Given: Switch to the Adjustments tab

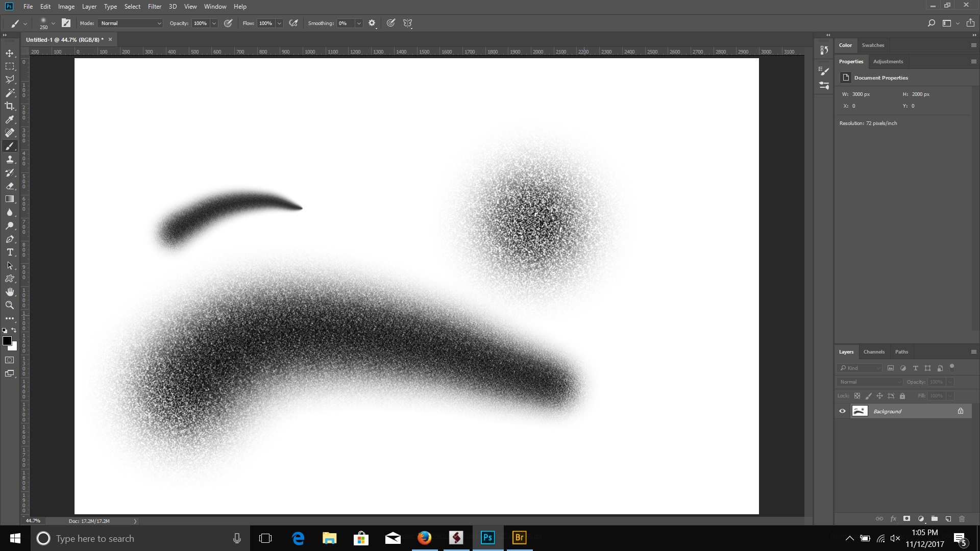Looking at the screenshot, I should click(x=888, y=61).
